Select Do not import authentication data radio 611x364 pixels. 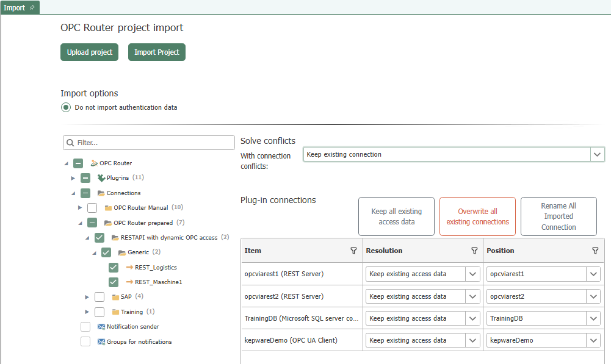pos(66,107)
